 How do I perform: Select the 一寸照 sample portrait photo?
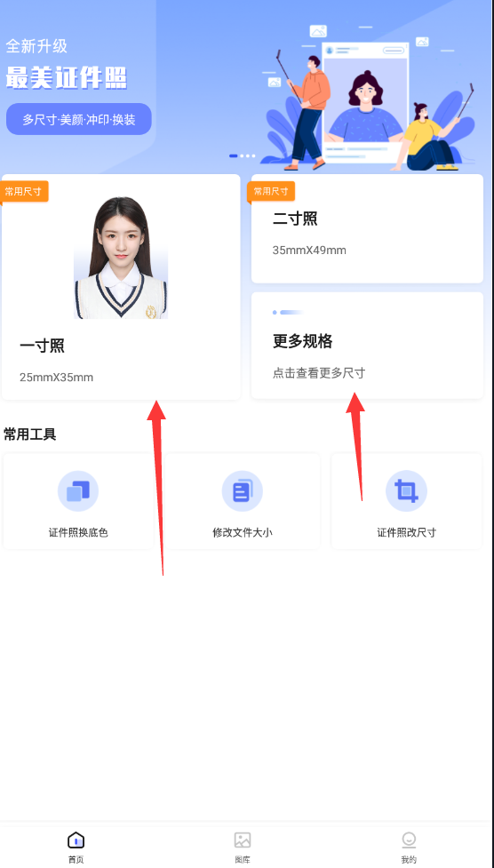coord(121,258)
